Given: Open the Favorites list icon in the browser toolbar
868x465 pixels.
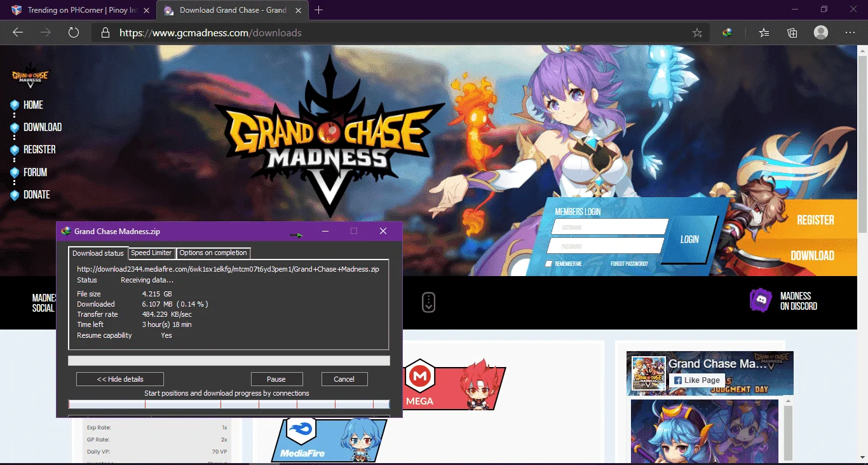Looking at the screenshot, I should [764, 32].
